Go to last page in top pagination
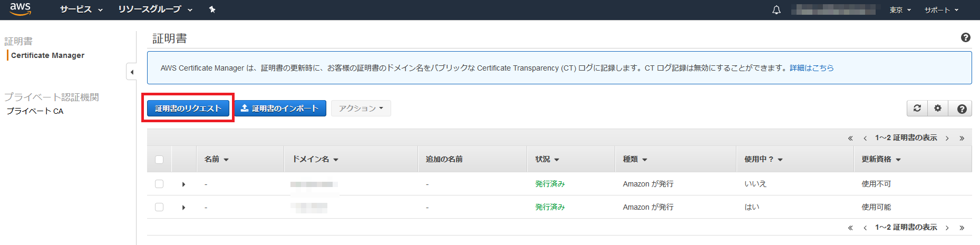 [962, 138]
